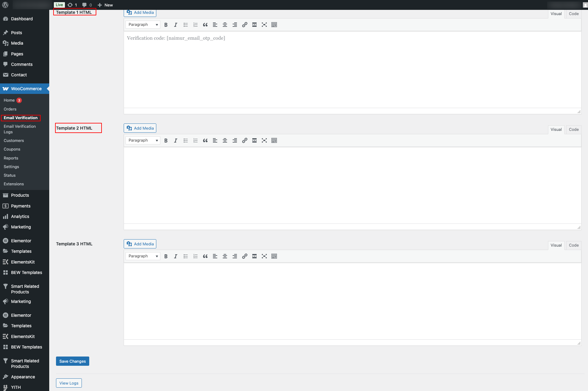Align text center in Template 1 editor
588x391 pixels.
[x=225, y=25]
